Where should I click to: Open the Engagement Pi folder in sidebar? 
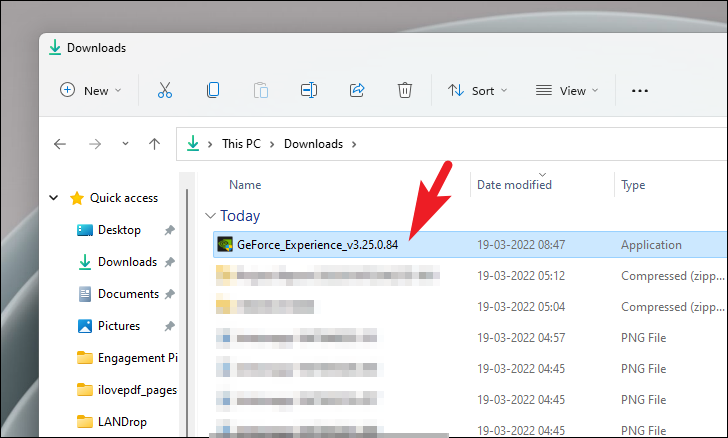tap(137, 358)
